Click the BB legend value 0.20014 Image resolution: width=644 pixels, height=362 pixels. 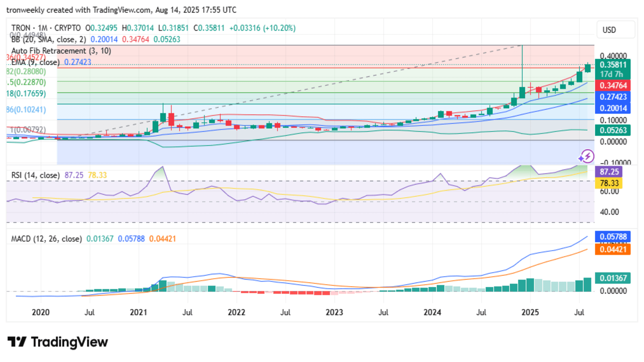[104, 39]
